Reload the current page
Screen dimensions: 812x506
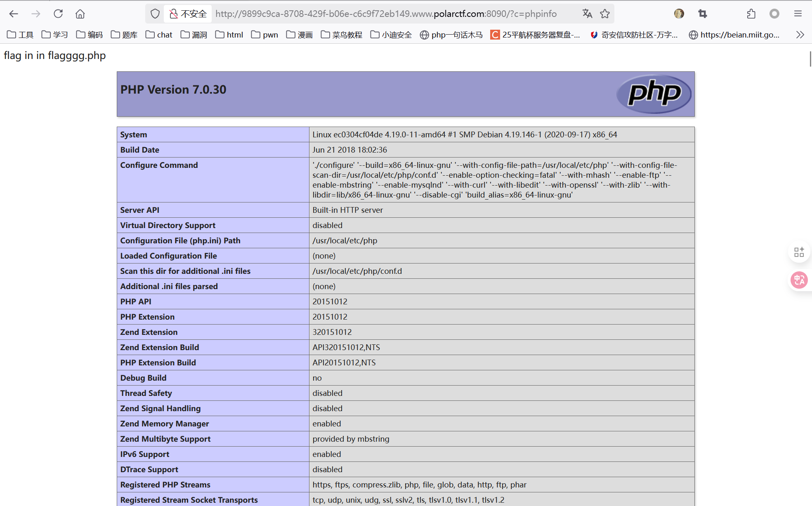[58, 14]
